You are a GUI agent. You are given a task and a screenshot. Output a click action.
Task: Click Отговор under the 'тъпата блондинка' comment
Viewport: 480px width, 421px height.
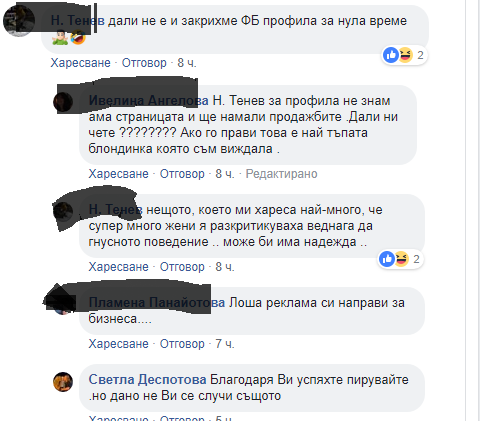(x=182, y=174)
